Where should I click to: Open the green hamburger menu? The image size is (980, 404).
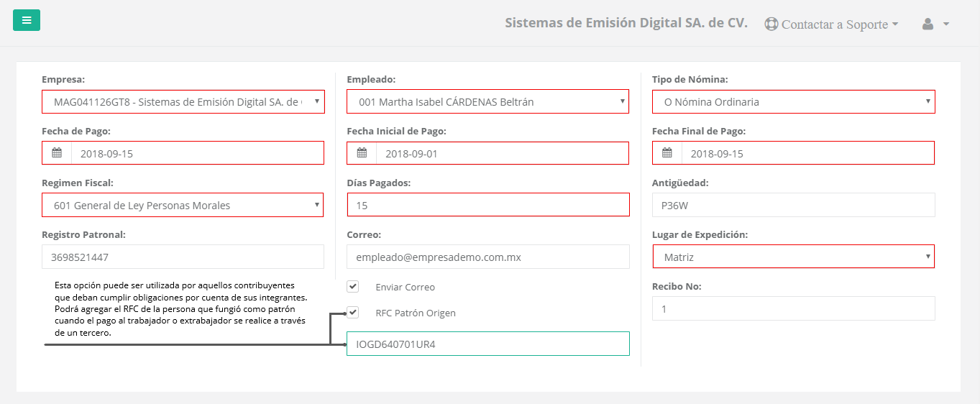pos(27,20)
